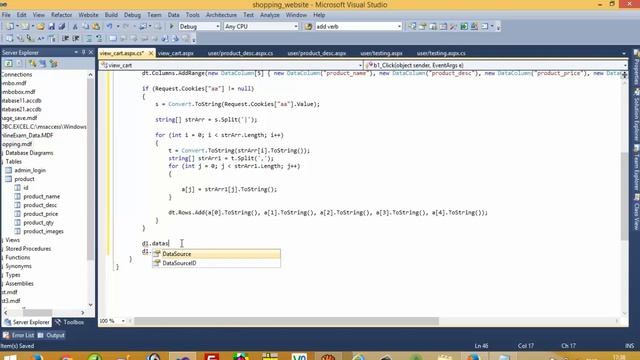
Task: Open the Undo history dropdown arrow
Action: tap(118, 27)
